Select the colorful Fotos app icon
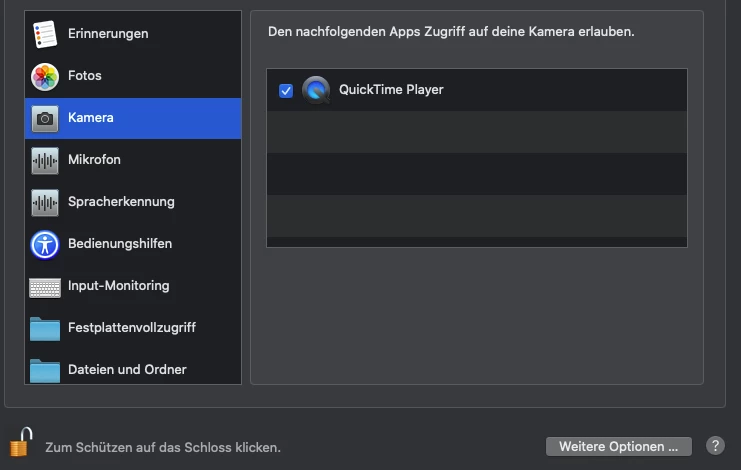Image resolution: width=741 pixels, height=470 pixels. 45,77
